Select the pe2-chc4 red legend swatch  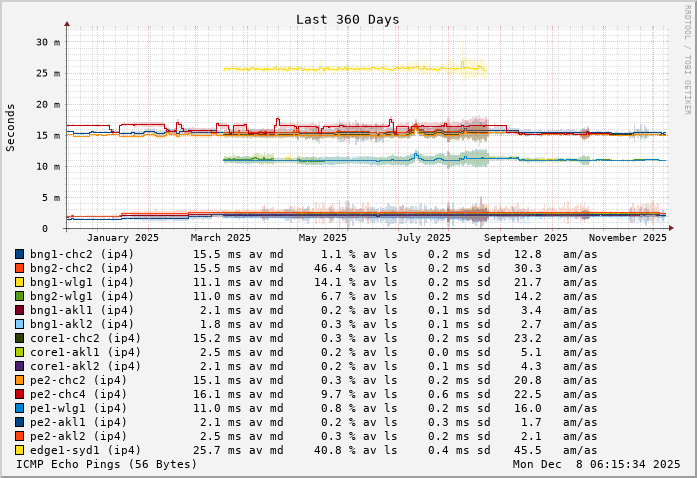19,394
